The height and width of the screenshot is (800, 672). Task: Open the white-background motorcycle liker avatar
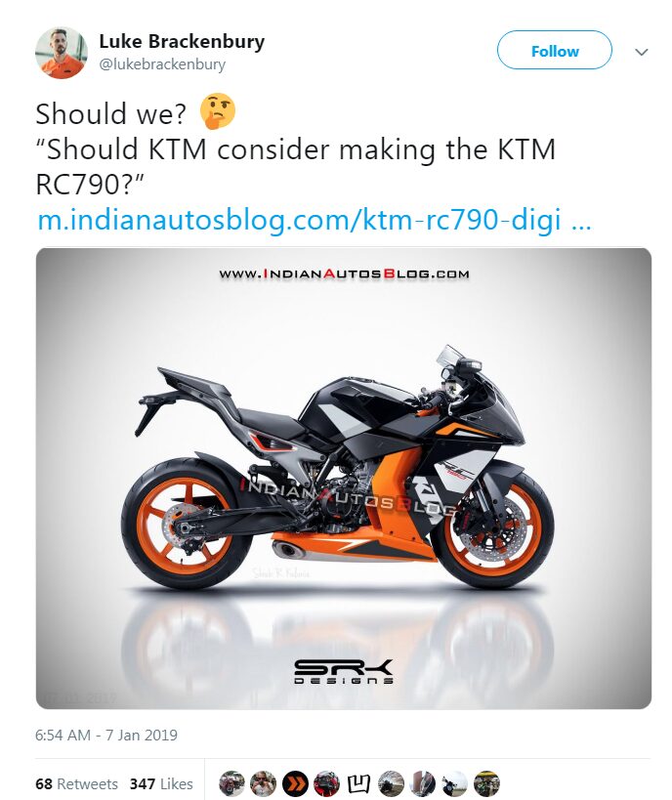click(454, 783)
